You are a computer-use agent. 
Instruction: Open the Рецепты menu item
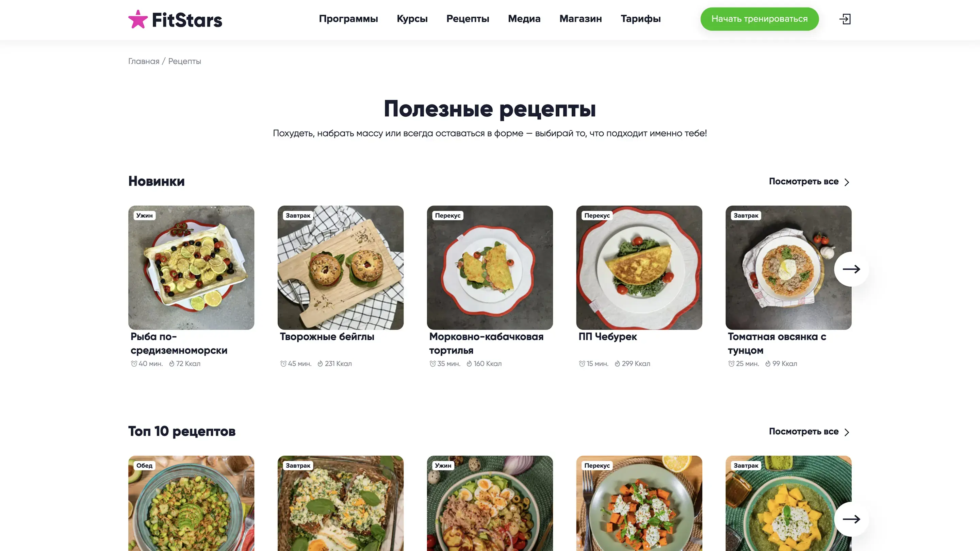[x=468, y=19]
